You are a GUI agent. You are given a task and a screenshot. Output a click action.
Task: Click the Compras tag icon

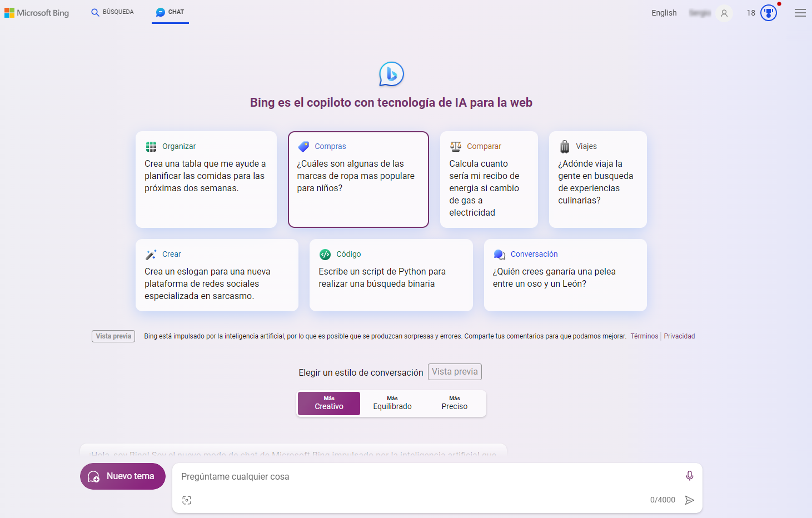(x=303, y=146)
